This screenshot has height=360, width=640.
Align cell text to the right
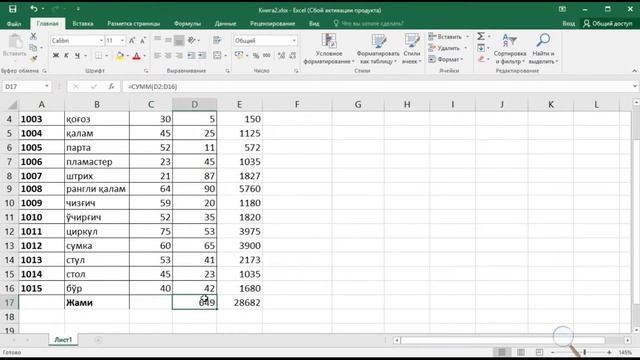click(x=179, y=55)
